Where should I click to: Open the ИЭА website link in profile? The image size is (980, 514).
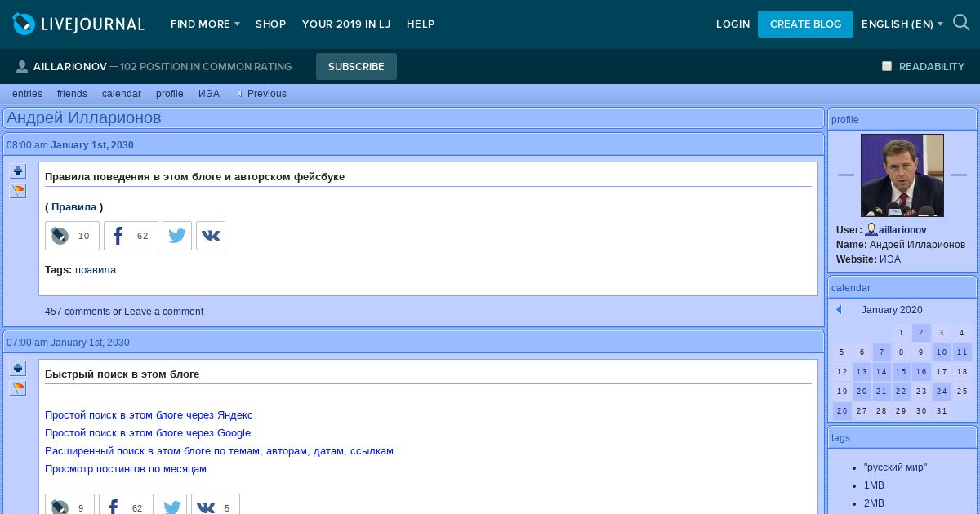pyautogui.click(x=890, y=259)
